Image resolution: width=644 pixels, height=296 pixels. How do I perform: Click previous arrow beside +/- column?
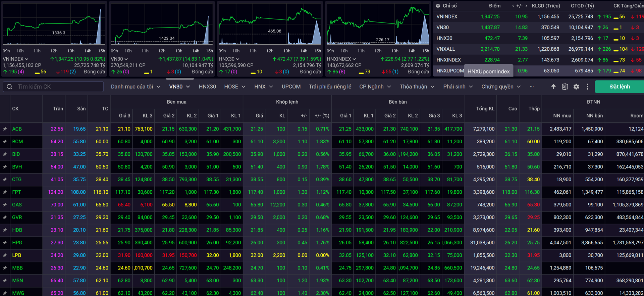[513, 6]
